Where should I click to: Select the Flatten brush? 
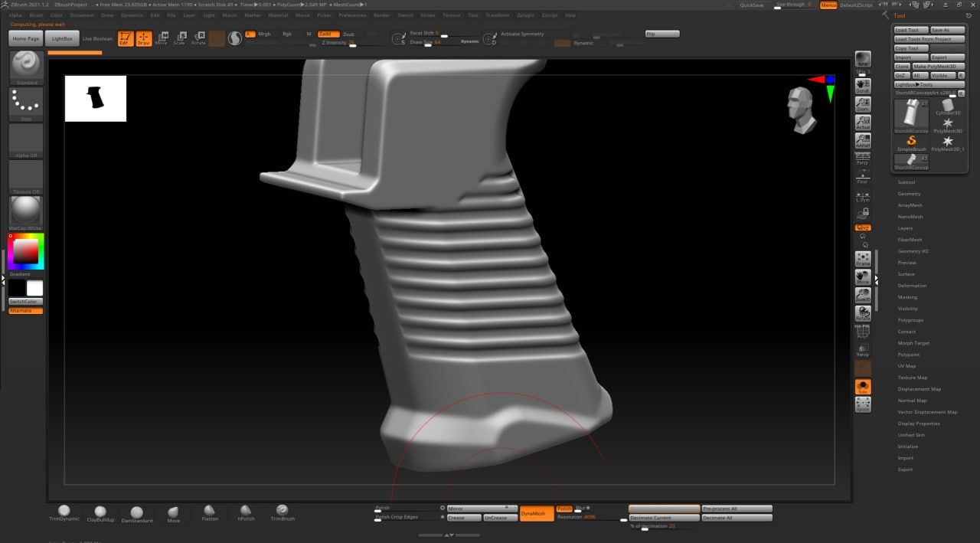click(x=210, y=513)
